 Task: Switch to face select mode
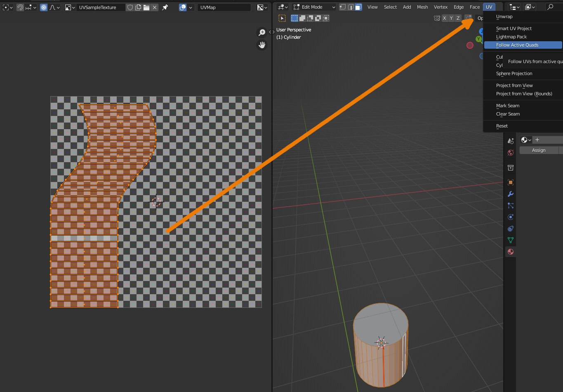[x=358, y=7]
